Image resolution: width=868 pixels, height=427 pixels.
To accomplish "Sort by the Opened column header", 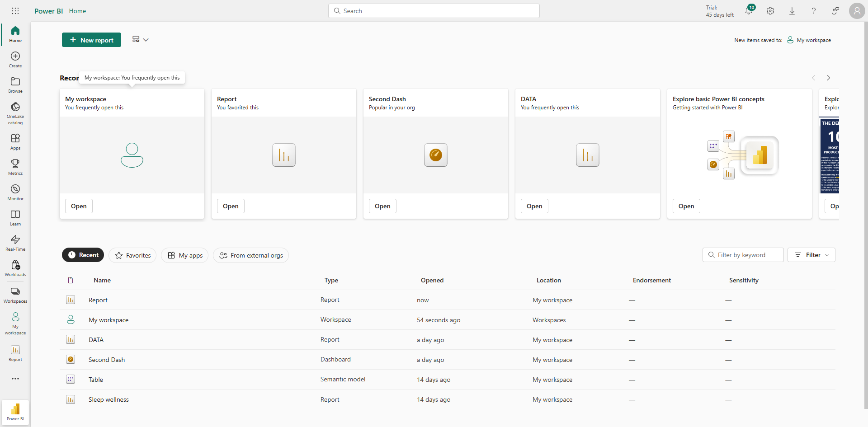I will [432, 280].
